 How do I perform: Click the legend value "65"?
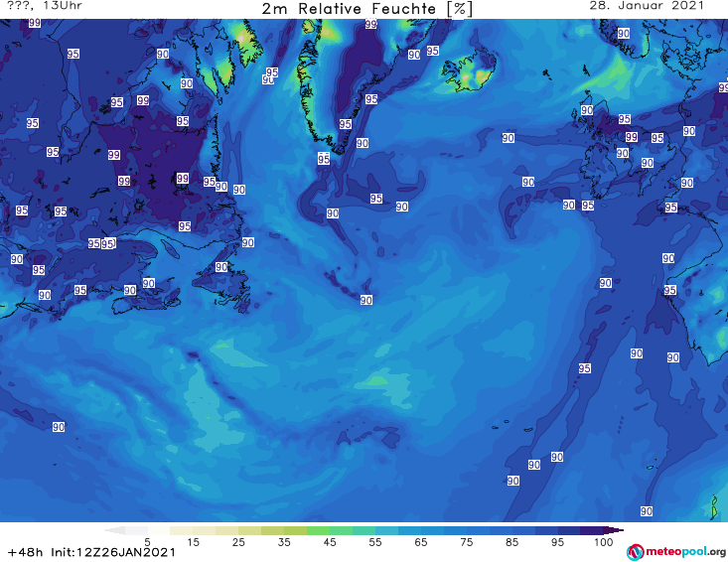click(421, 542)
